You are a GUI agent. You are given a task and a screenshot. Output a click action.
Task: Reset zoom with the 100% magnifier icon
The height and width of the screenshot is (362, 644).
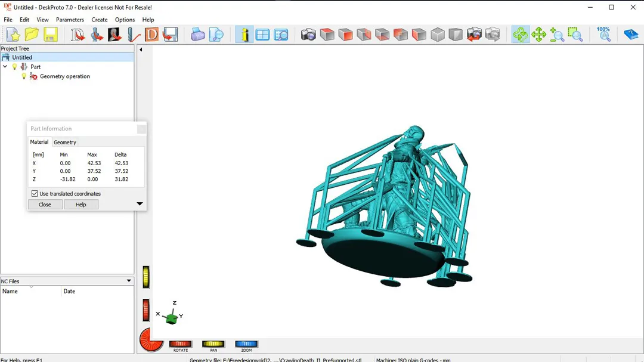click(603, 35)
